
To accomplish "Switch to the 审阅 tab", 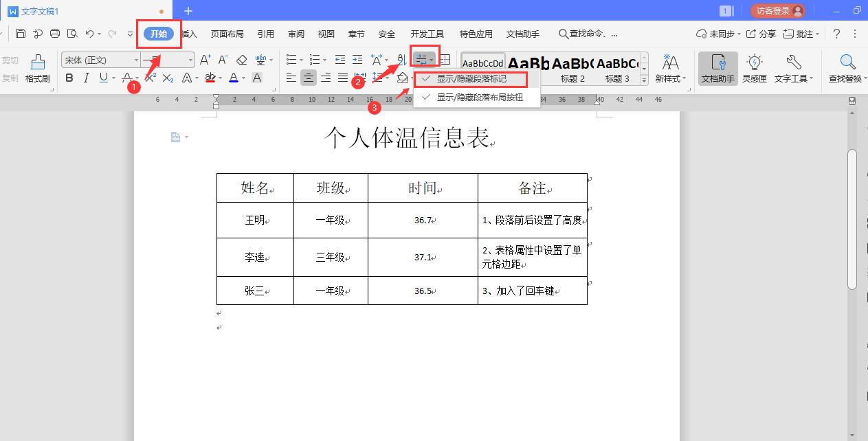I will click(x=296, y=34).
